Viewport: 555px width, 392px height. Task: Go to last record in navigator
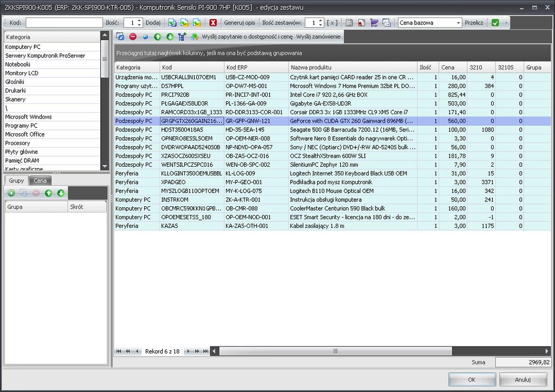205,351
